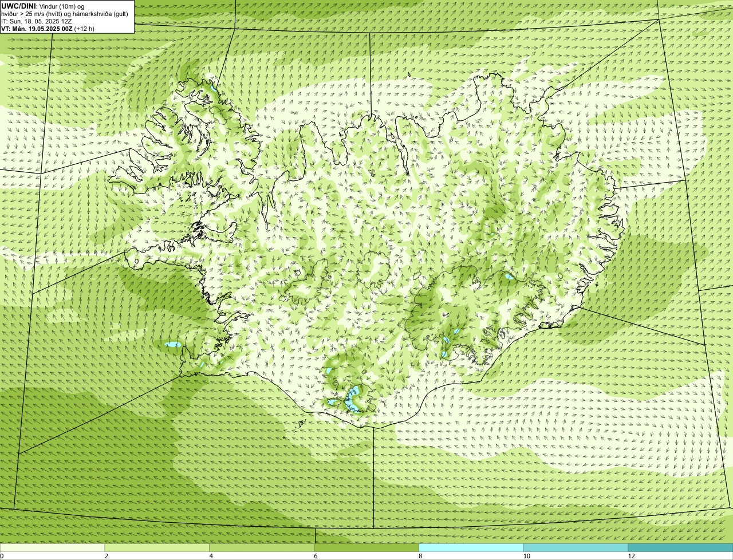
Task: Click the '10' scale tick label
Action: [526, 556]
